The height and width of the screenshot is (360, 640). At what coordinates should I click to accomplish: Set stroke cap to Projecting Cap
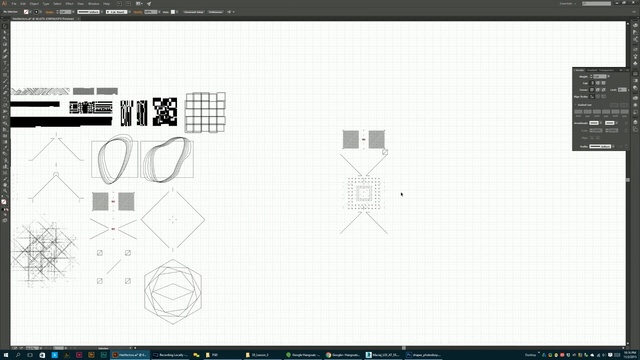(603, 83)
